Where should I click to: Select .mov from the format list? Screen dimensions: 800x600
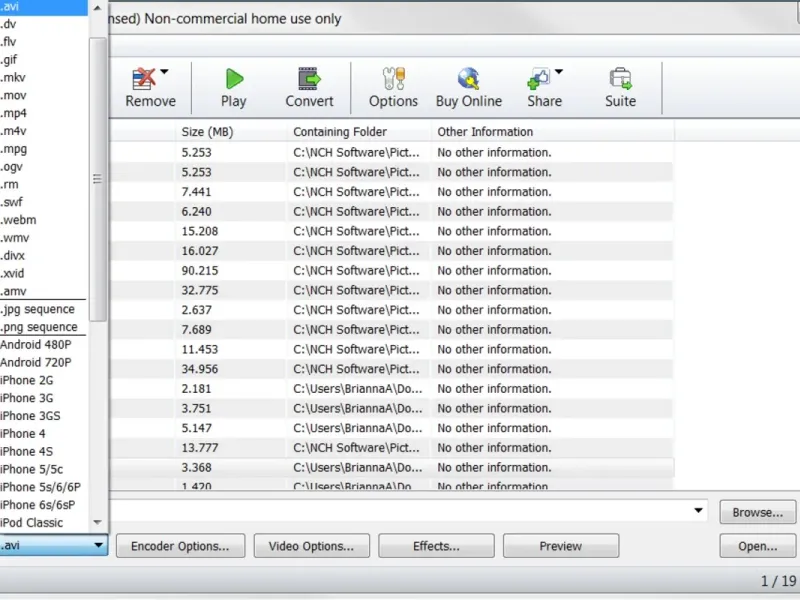[x=44, y=95]
